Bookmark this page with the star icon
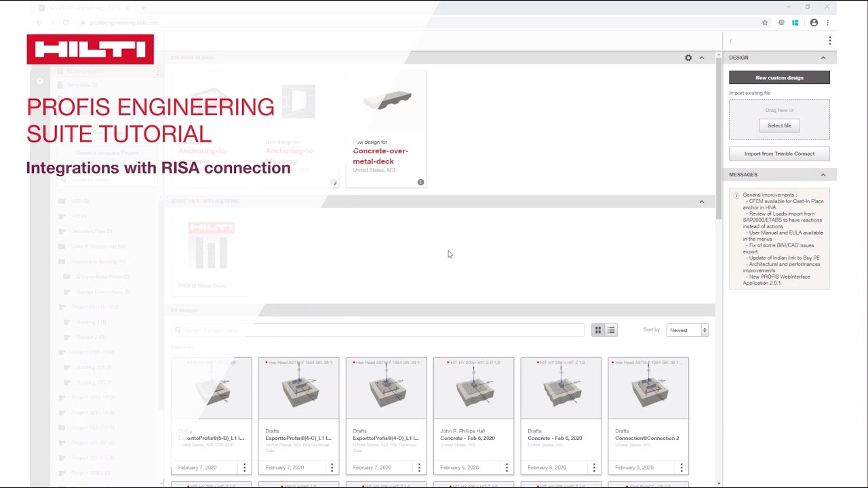 point(765,22)
